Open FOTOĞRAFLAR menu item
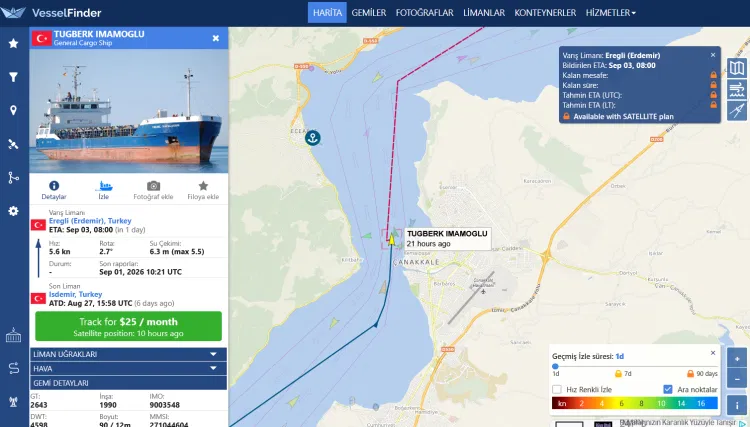Image resolution: width=750 pixels, height=427 pixels. point(424,13)
